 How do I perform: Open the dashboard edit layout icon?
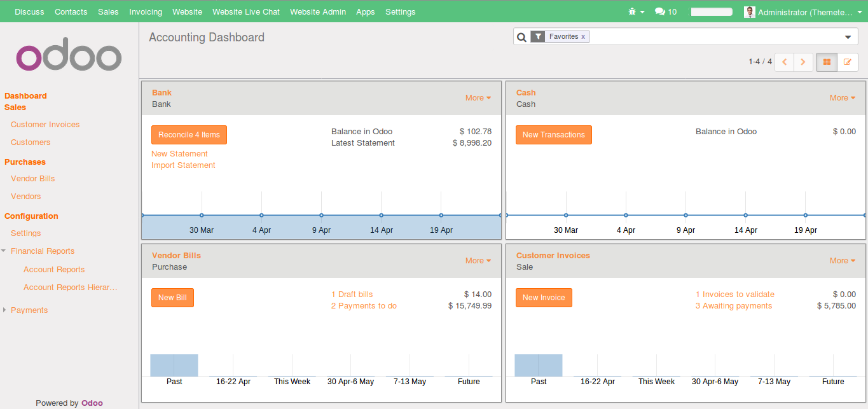click(847, 62)
